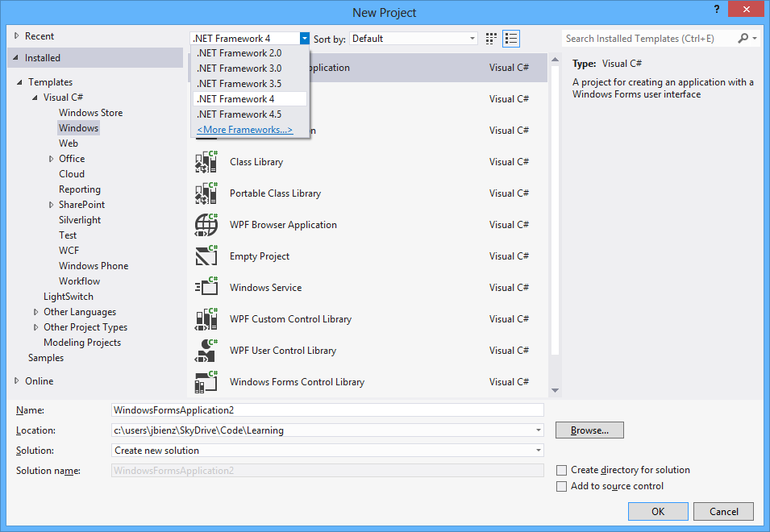Choose .NET Framework 2.0 from list
This screenshot has height=532, width=770.
249,53
